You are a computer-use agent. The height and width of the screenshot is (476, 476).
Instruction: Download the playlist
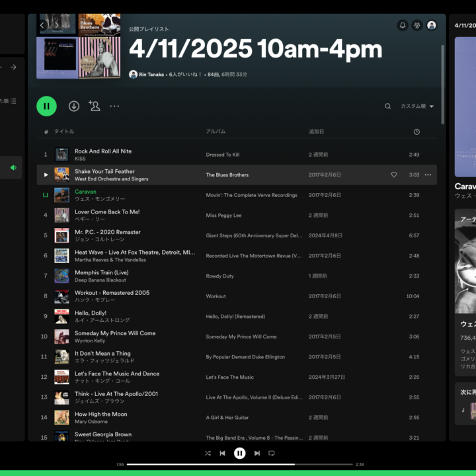74,106
